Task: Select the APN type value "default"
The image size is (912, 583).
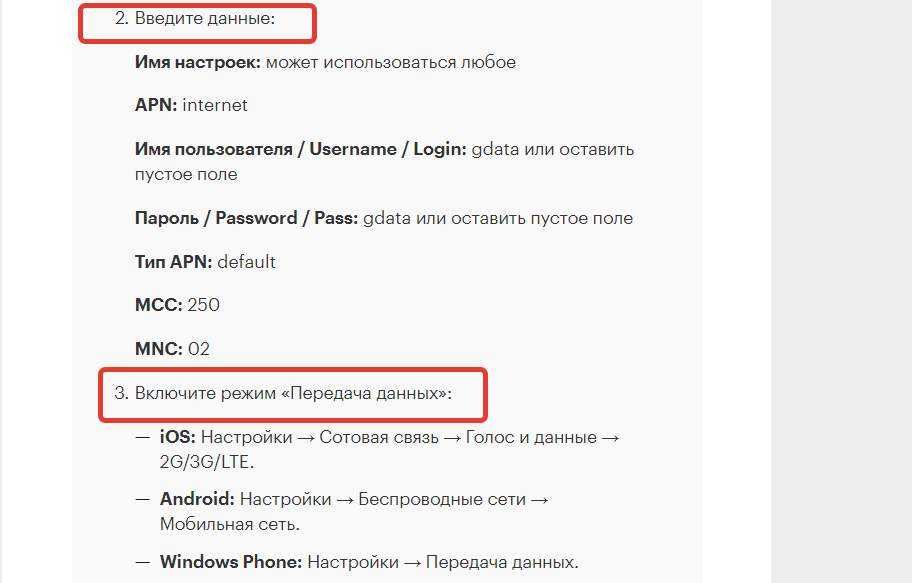Action: 246,262
